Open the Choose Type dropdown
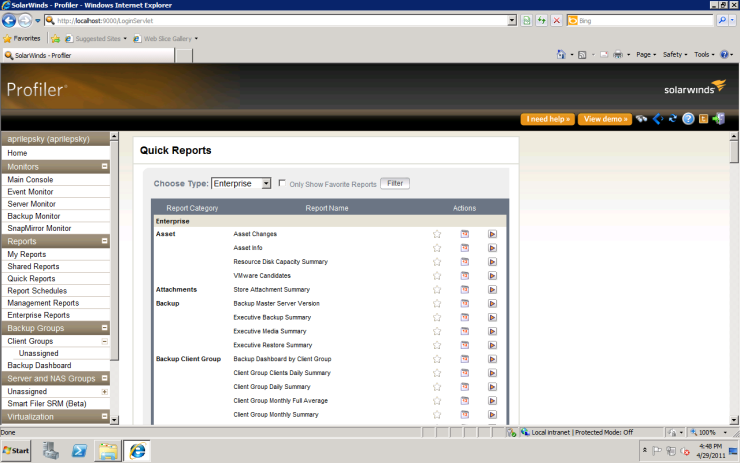Viewport: 740px width, 463px height. point(241,184)
